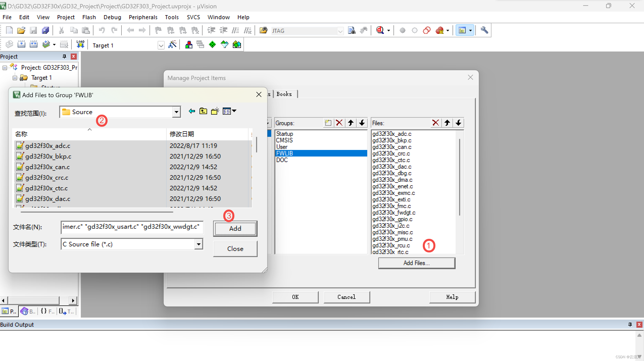Select the CMSIS group
This screenshot has width=644, height=361.
284,140
